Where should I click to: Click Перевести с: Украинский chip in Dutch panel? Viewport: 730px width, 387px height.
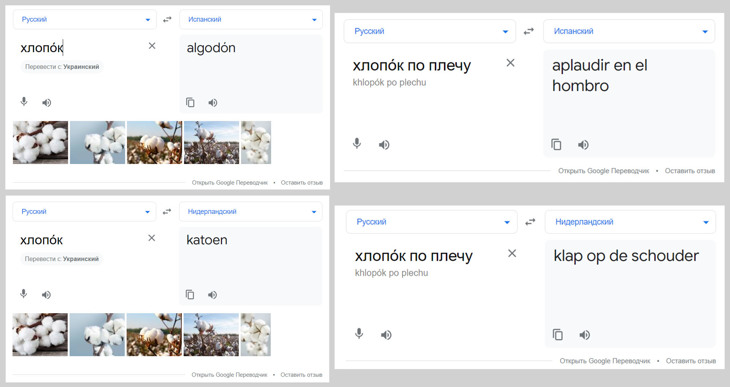[61, 259]
